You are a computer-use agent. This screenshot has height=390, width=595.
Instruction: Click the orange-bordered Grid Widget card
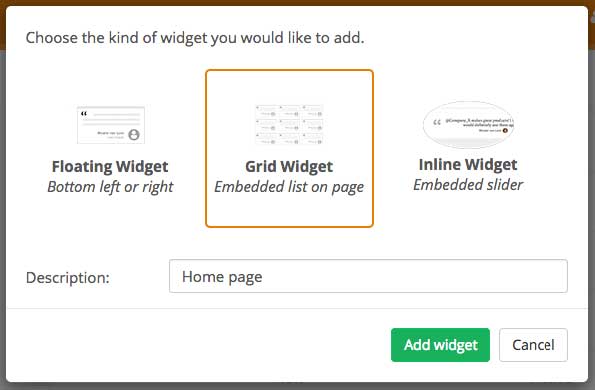click(x=289, y=148)
